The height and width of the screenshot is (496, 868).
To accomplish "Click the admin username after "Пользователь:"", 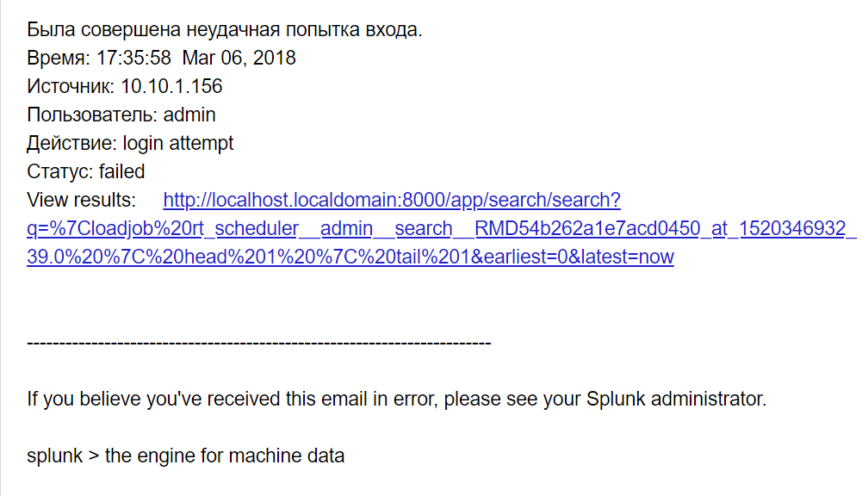I will coord(189,115).
